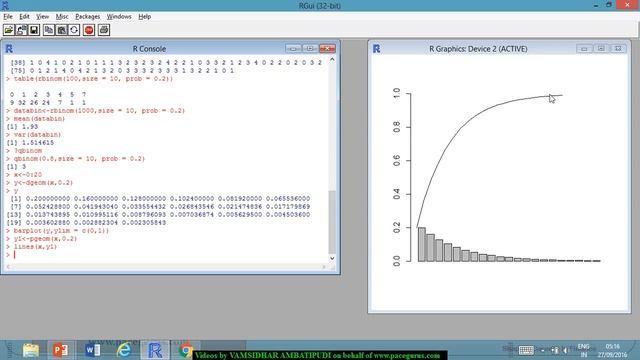Click the Copy and paste toolbar icon

click(x=74, y=30)
